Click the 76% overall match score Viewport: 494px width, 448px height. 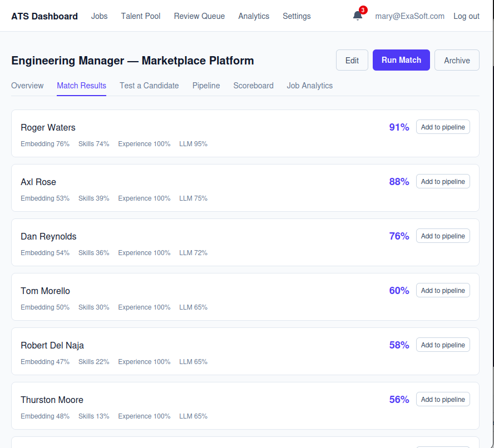(399, 236)
